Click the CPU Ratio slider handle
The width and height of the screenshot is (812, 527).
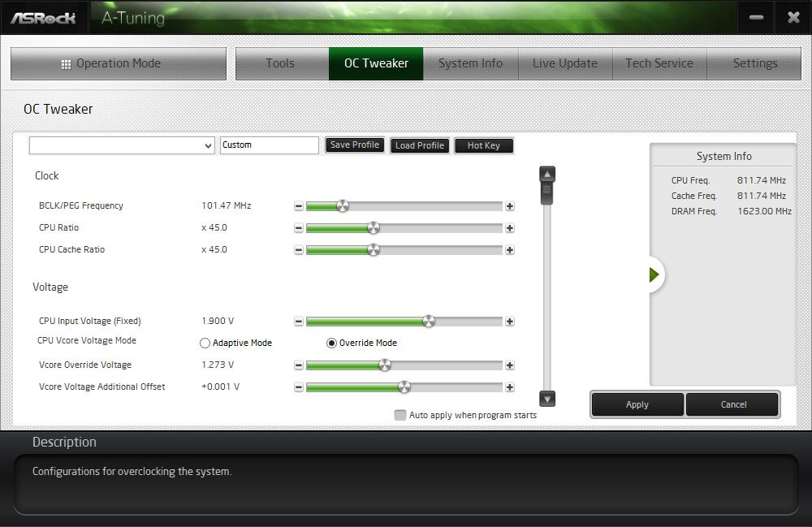click(x=374, y=228)
